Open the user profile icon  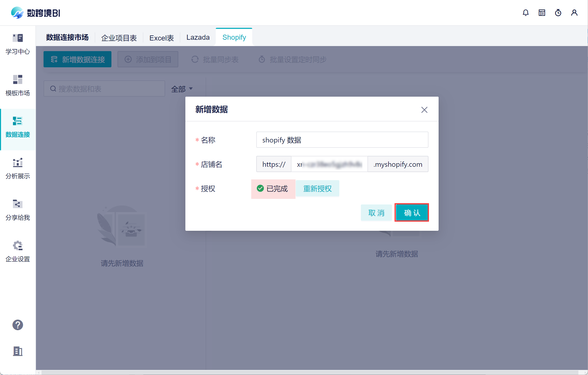tap(574, 13)
